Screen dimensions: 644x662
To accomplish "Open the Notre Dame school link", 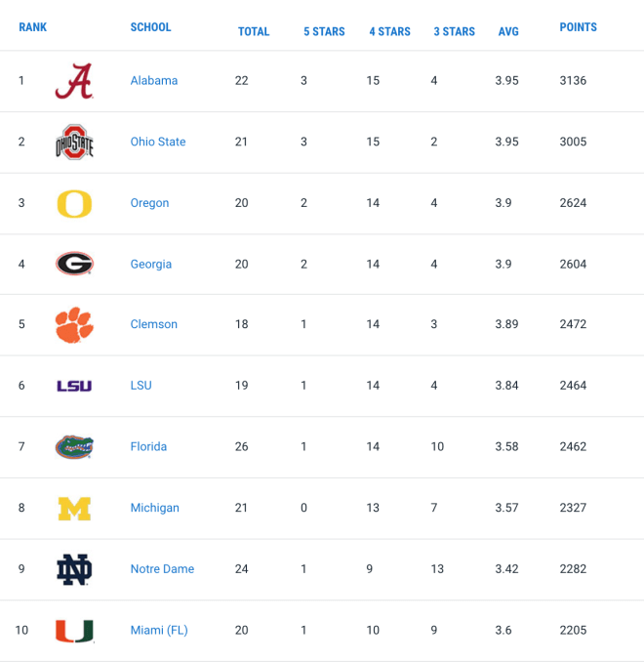I will [163, 569].
